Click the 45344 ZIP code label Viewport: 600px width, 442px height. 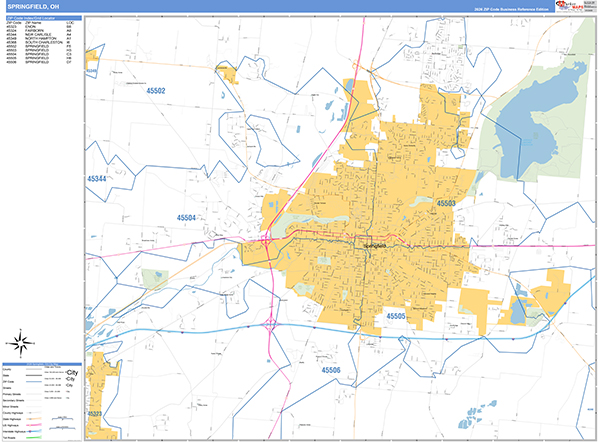point(96,178)
